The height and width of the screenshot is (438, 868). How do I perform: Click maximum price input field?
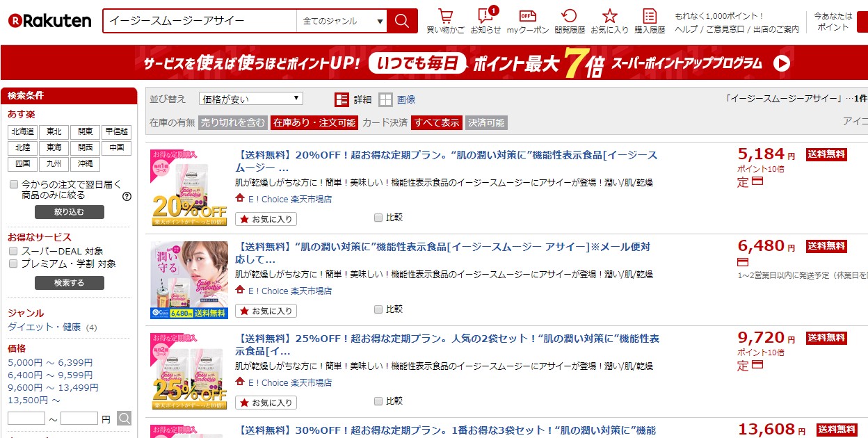click(79, 419)
